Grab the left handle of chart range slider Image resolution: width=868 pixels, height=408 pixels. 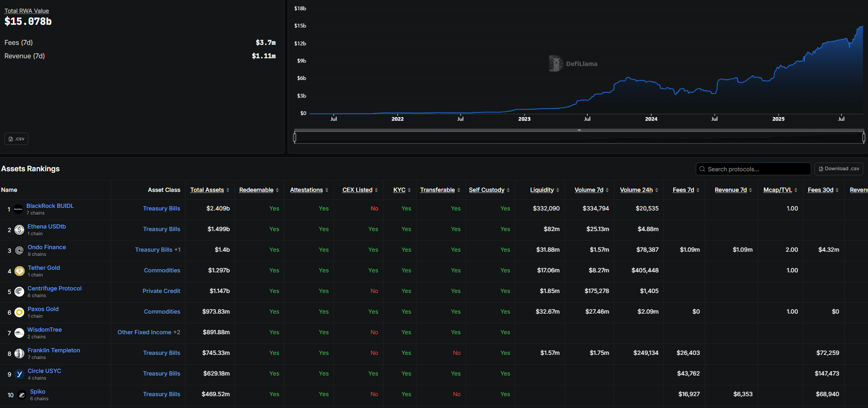(x=295, y=137)
